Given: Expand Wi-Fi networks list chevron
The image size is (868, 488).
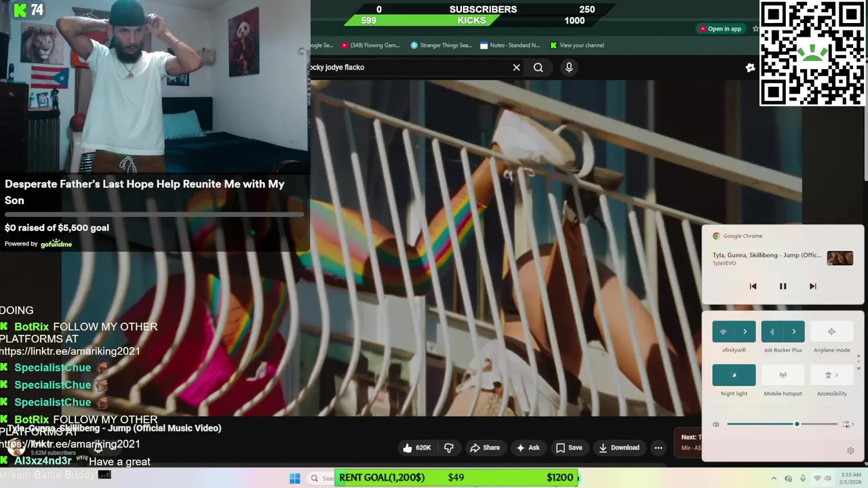Looking at the screenshot, I should (x=745, y=331).
